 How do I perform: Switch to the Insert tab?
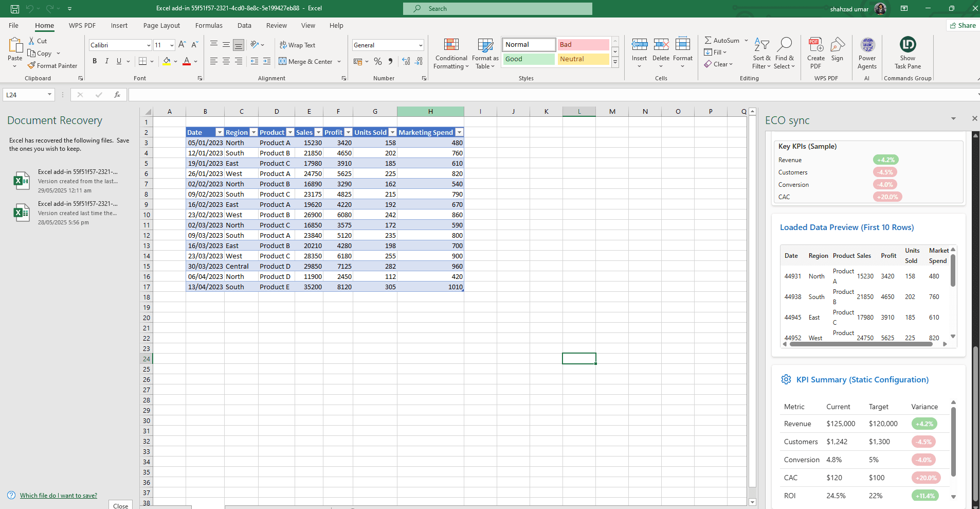[x=119, y=25]
